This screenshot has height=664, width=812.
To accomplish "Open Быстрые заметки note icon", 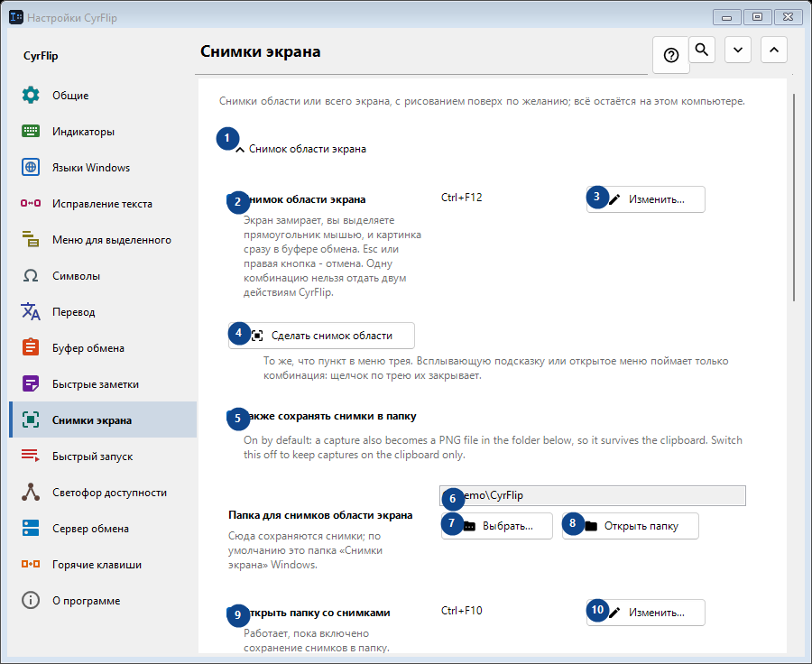I will 31,383.
